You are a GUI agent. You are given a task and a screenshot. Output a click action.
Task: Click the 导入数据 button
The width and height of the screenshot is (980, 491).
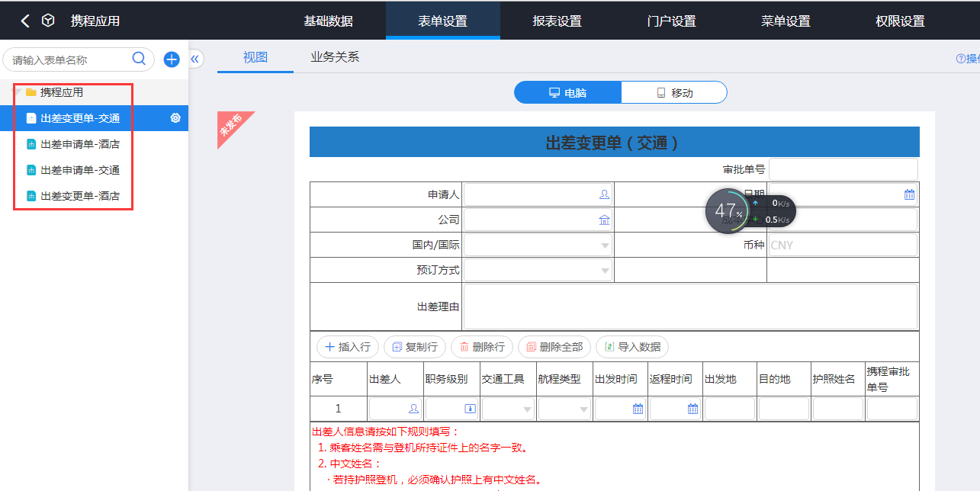pyautogui.click(x=631, y=347)
